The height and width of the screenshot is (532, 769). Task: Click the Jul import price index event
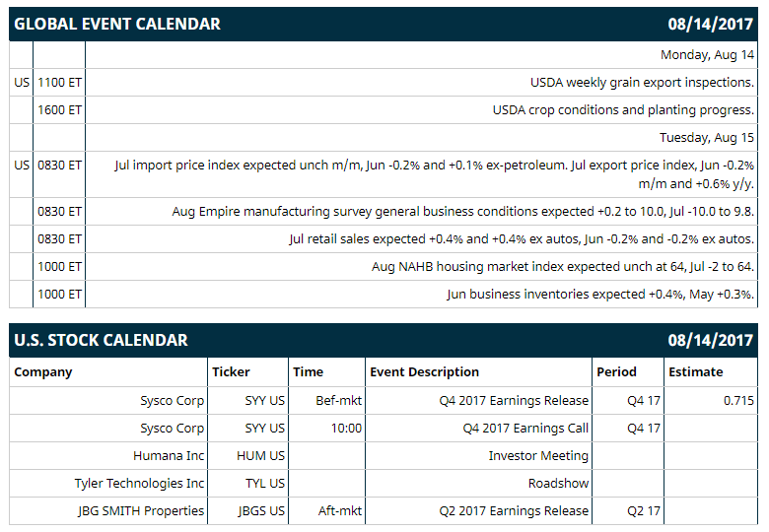[x=434, y=174]
